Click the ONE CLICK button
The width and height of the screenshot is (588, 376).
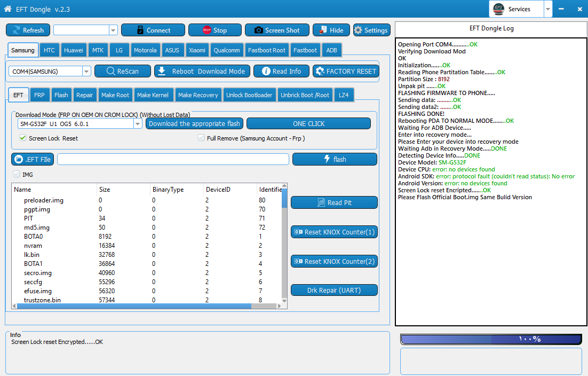point(308,123)
